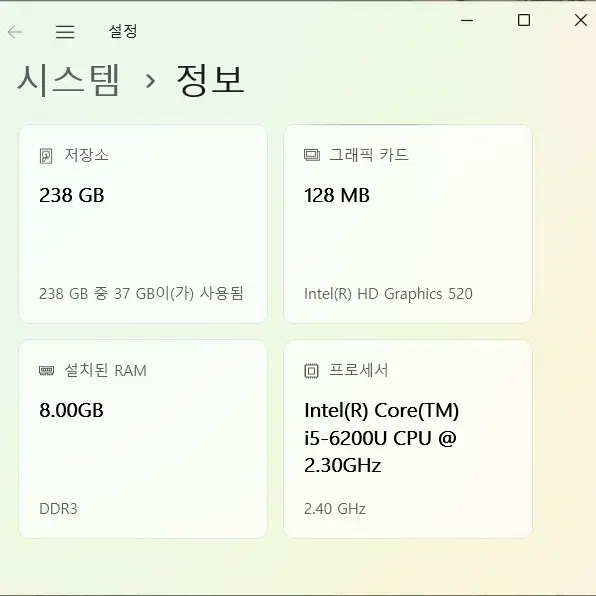The image size is (596, 596).
Task: Select the 정보 breadcrumb title
Action: [210, 80]
